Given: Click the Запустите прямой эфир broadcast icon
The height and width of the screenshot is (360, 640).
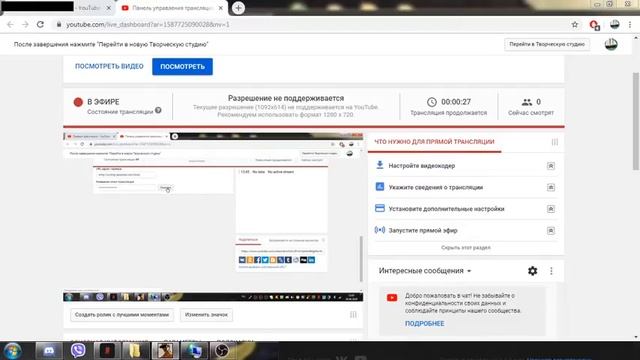Looking at the screenshot, I should 380,230.
